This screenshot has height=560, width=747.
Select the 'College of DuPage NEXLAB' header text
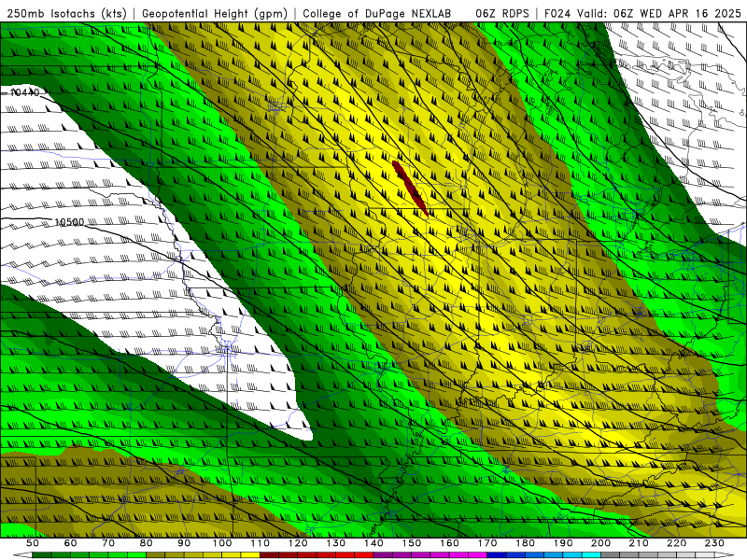(x=376, y=13)
